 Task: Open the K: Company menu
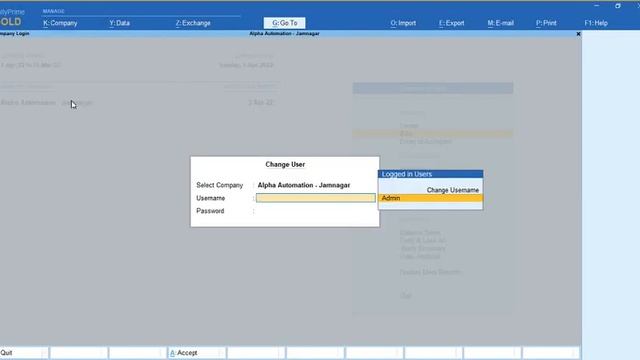tap(60, 23)
